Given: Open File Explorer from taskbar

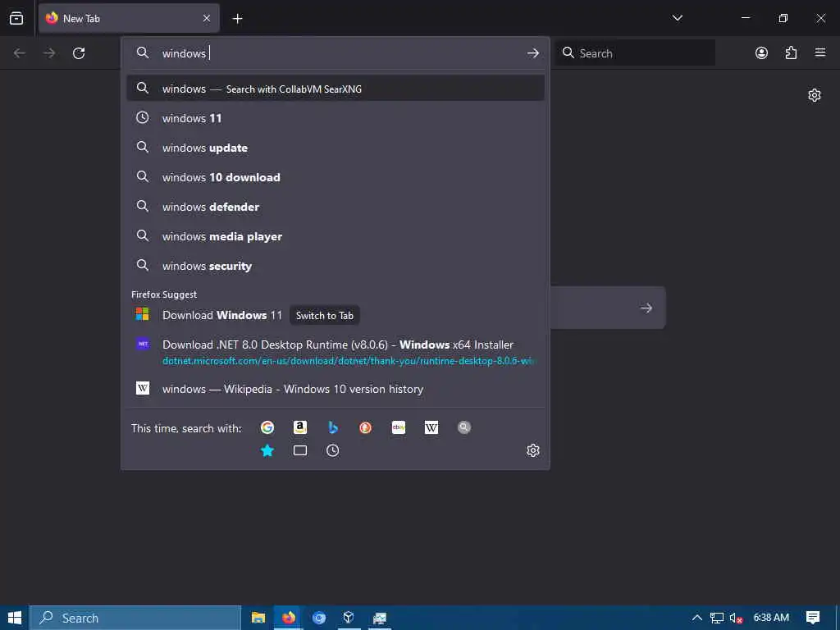Looking at the screenshot, I should pos(258,618).
